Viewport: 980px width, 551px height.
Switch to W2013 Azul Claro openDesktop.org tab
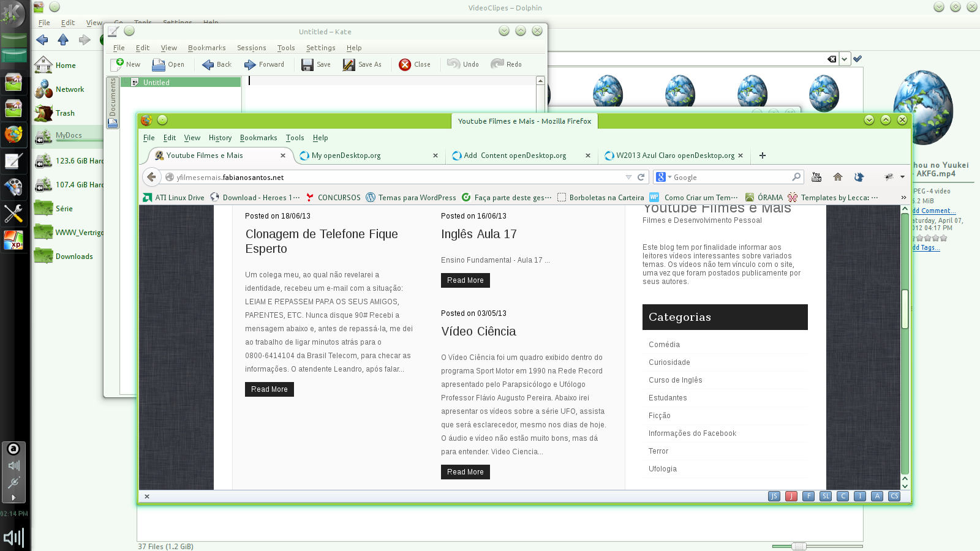(x=674, y=156)
